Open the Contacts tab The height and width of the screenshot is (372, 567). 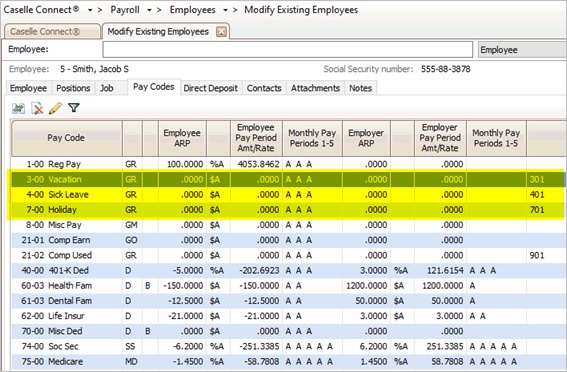264,88
